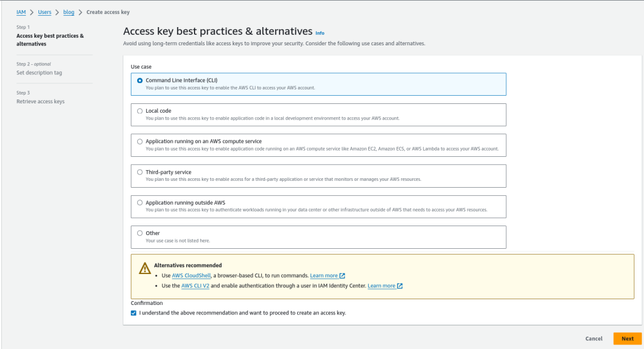Uncheck the confirmation understanding checkbox
This screenshot has height=349, width=644.
pyautogui.click(x=133, y=312)
